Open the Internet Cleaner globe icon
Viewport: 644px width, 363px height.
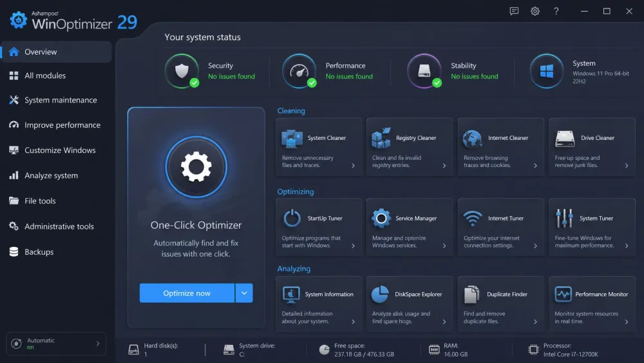tap(472, 139)
